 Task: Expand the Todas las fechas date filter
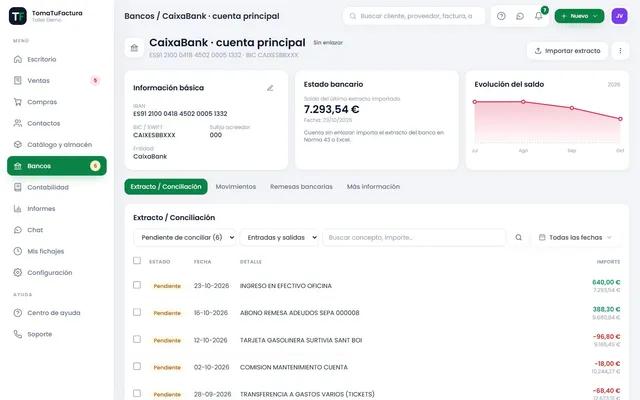point(576,237)
